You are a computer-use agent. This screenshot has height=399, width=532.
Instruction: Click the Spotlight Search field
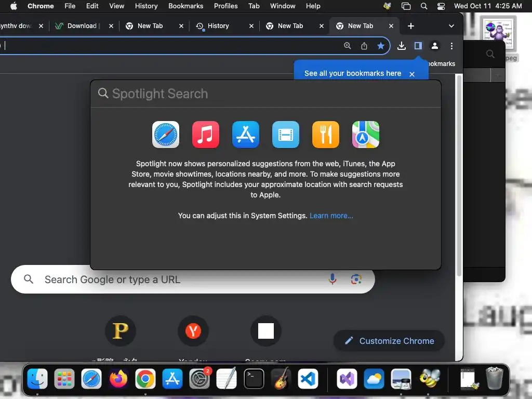tap(265, 94)
